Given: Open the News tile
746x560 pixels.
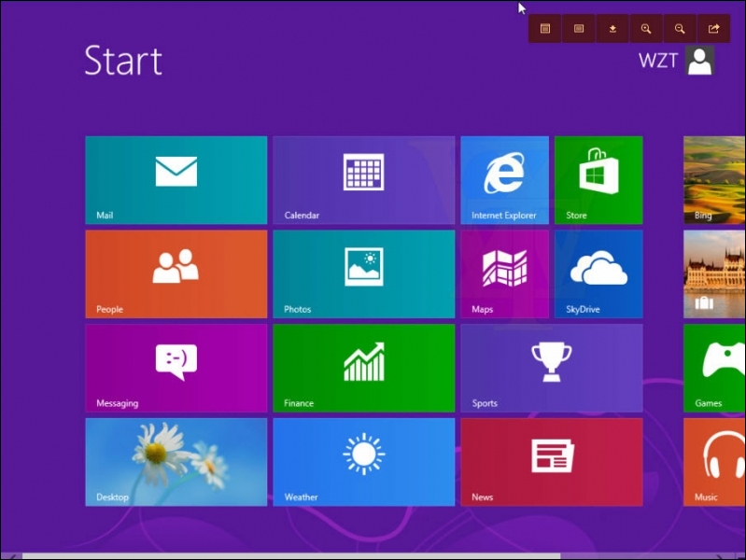Looking at the screenshot, I should point(552,462).
